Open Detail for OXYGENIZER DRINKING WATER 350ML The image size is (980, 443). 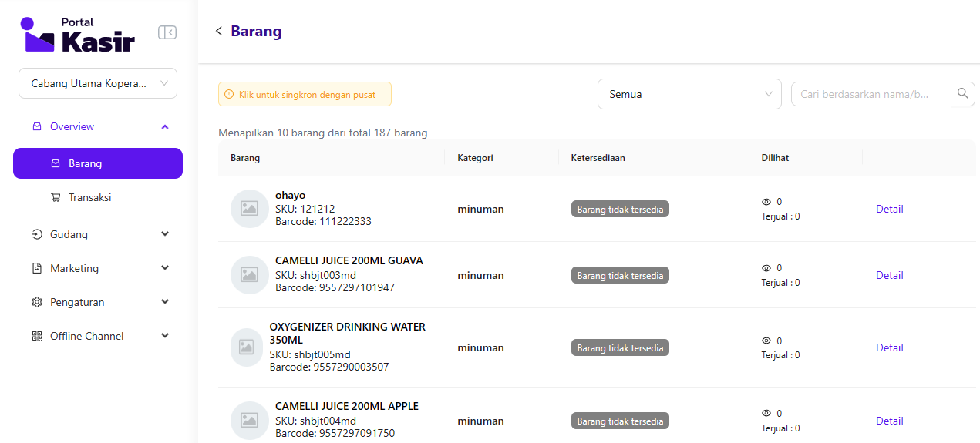(x=889, y=347)
